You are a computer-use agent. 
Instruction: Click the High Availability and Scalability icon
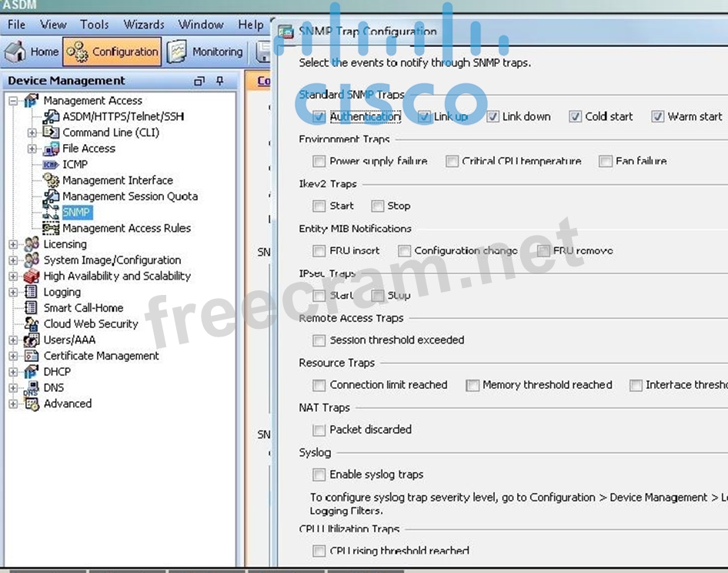coord(32,276)
